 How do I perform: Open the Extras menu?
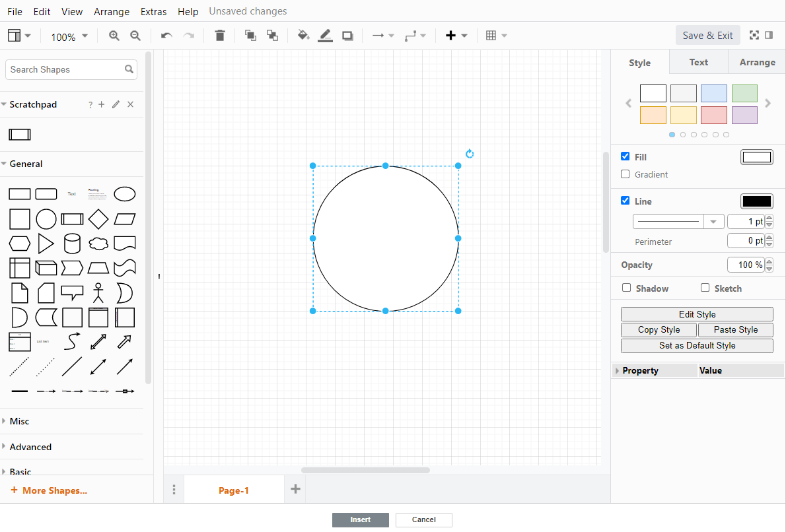[x=153, y=11]
